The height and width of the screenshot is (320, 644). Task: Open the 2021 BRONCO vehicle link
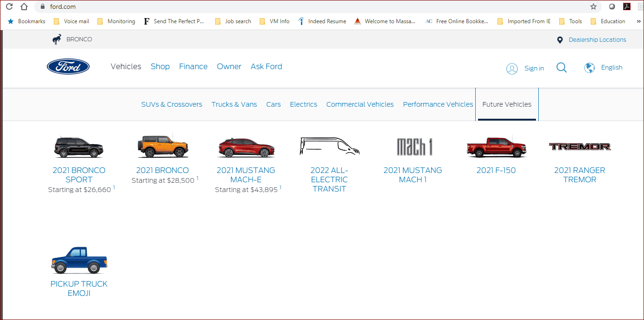pos(162,170)
